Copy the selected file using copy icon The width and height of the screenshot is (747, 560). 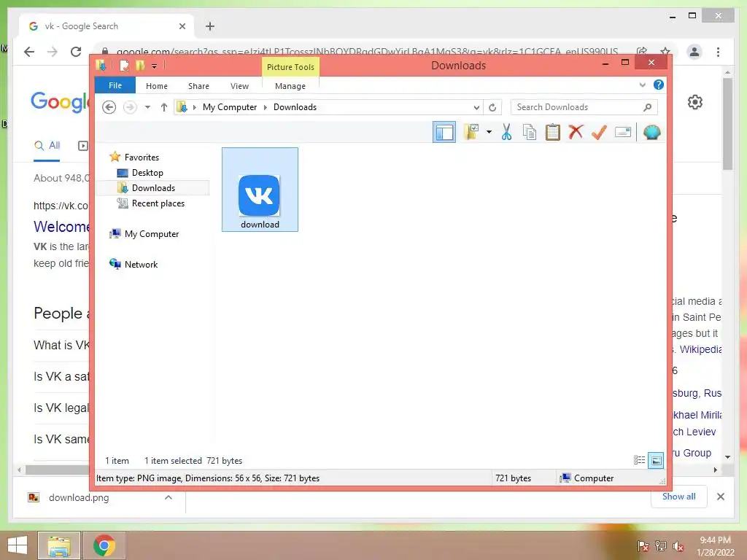pos(530,132)
